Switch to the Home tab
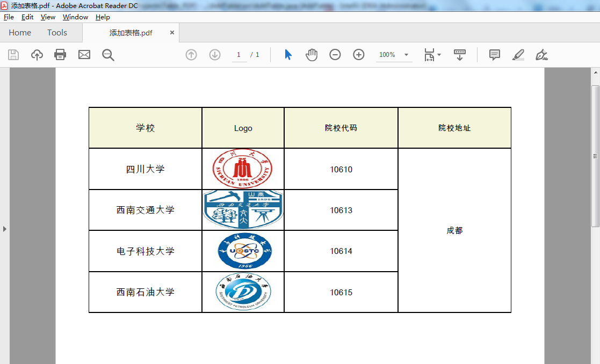The width and height of the screenshot is (600, 364). tap(20, 33)
